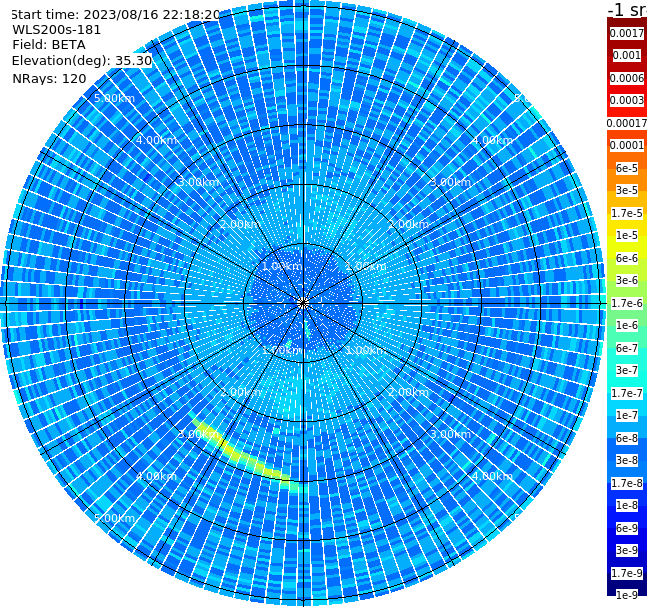Click the 0.0017 colorbar label
This screenshot has height=607, width=647.
[627, 33]
